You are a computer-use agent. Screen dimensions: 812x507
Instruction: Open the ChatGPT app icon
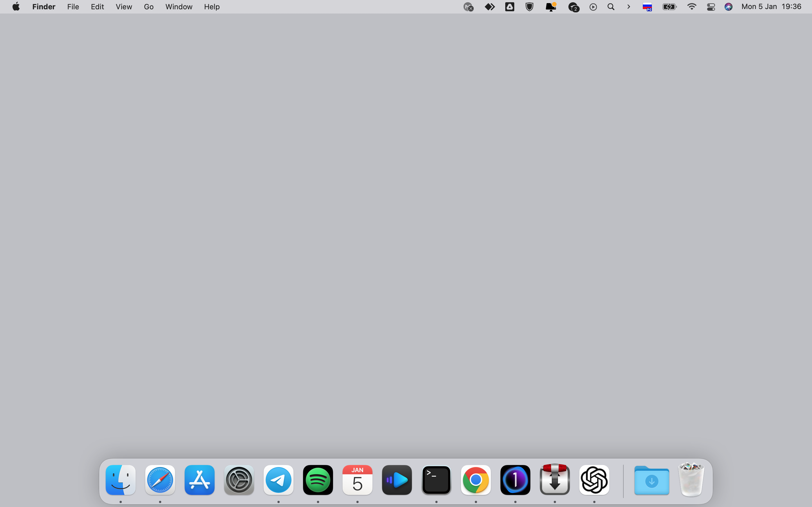594,480
